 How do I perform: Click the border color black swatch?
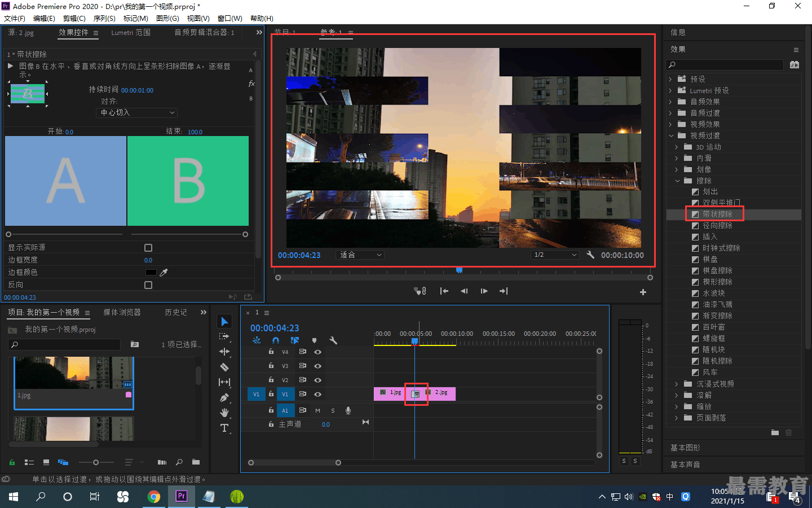tap(151, 272)
